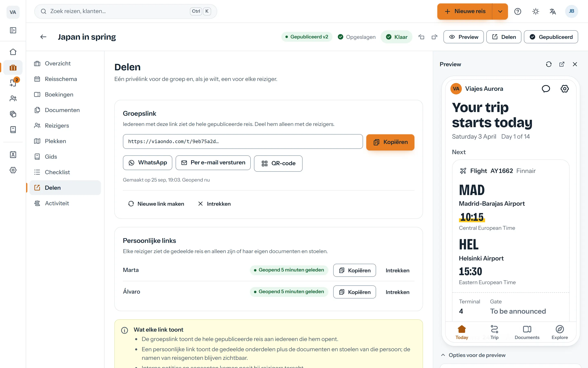Share group link via WhatsApp
This screenshot has width=588, height=368.
point(147,163)
